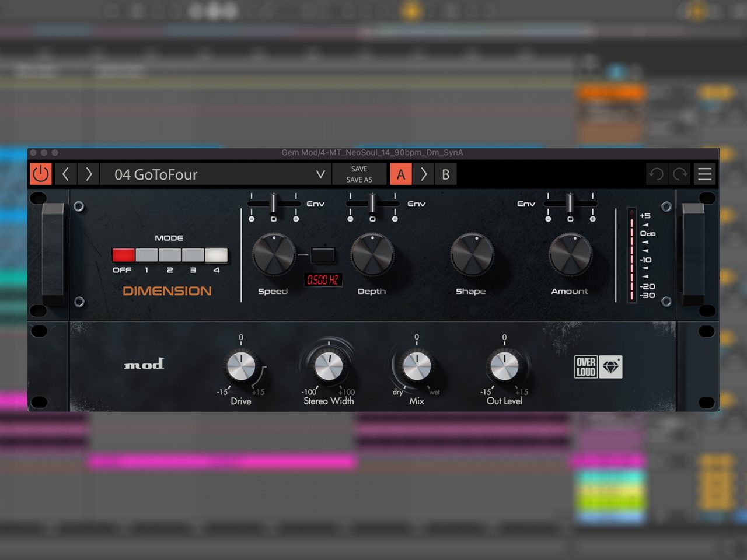This screenshot has height=560, width=747.
Task: Select Dimension mode 2
Action: (170, 255)
